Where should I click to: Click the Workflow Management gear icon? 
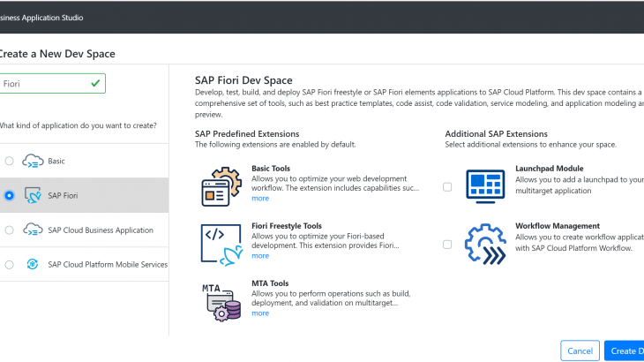pos(485,244)
